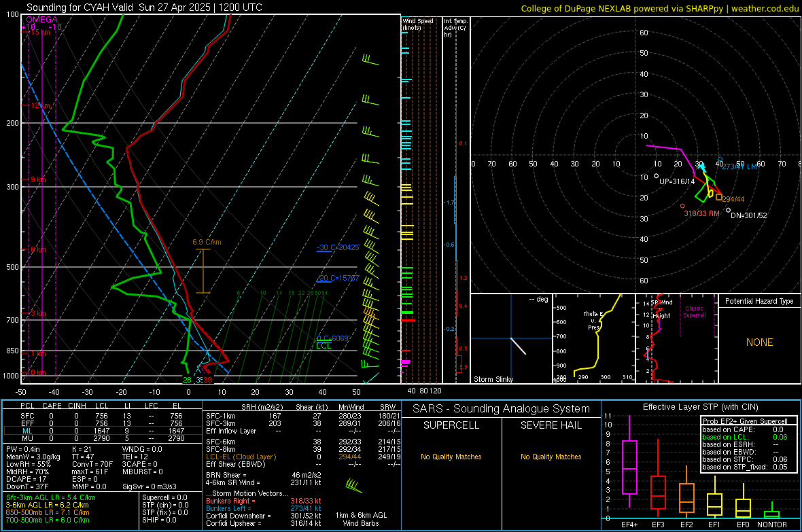Screen dimensions: 802x532
Task: Click the Storm Slinky panel label
Action: tap(493, 379)
